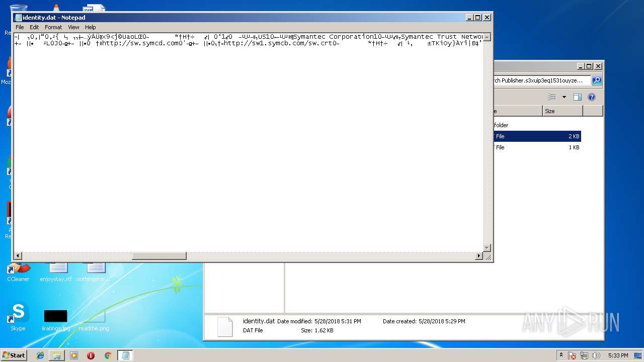This screenshot has height=362, width=644.
Task: Open the nothingstor desktop document
Action: [93, 271]
